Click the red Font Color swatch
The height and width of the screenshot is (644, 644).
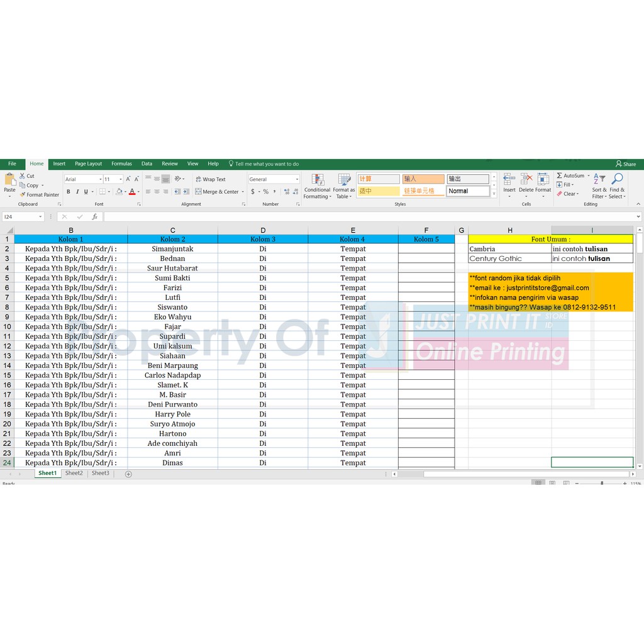(132, 192)
